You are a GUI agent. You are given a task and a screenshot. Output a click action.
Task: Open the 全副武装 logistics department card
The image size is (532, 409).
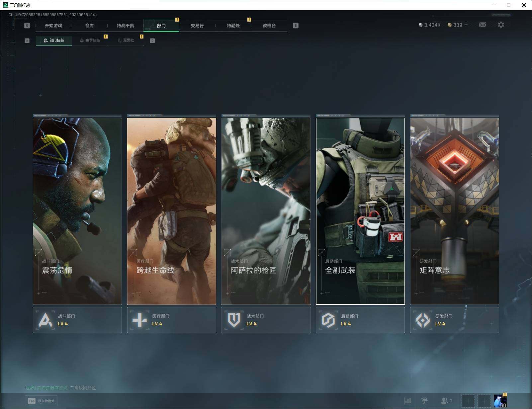click(360, 211)
